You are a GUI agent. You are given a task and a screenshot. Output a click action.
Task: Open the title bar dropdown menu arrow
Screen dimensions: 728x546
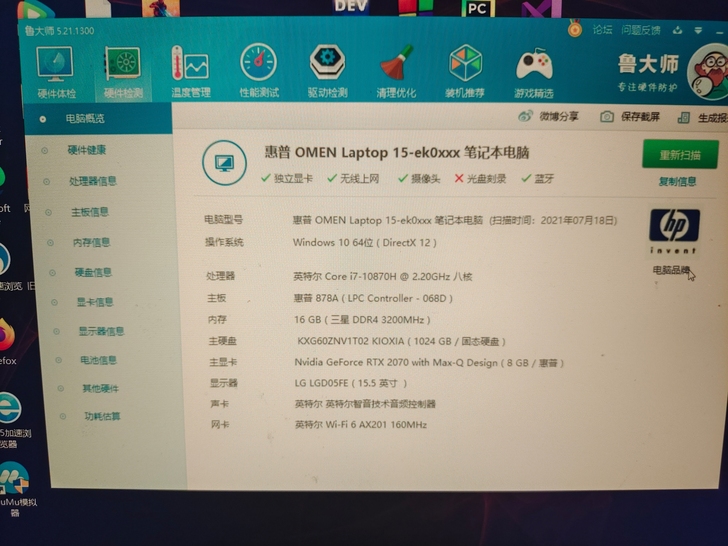[x=698, y=31]
